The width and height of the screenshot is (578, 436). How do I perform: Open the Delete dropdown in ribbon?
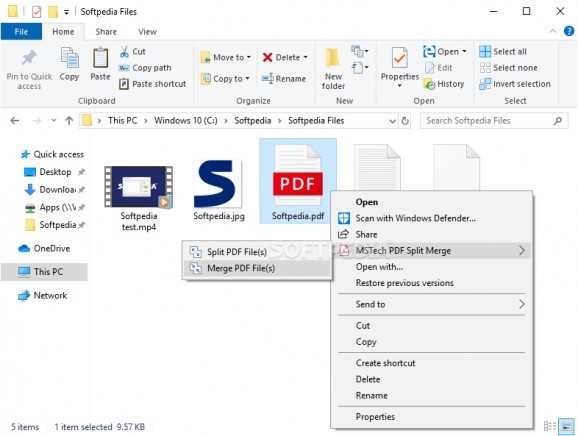coord(285,57)
